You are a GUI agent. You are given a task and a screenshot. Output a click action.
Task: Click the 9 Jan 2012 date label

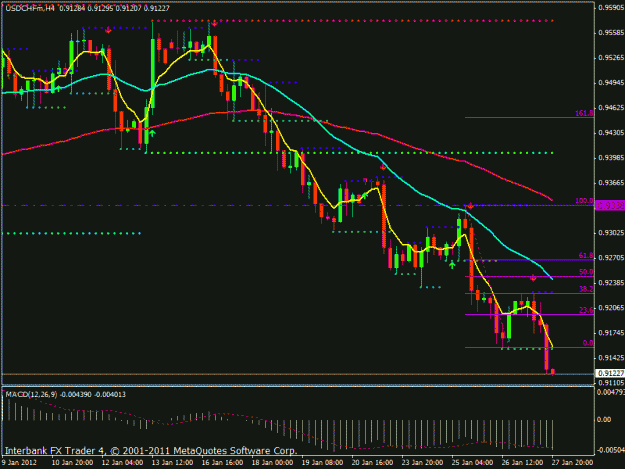(x=19, y=463)
